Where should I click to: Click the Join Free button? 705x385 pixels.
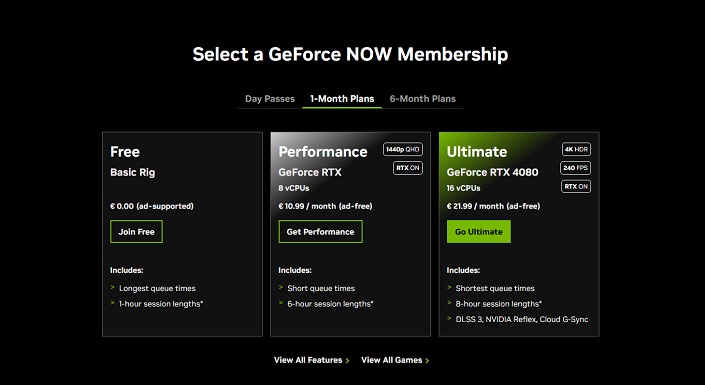[x=136, y=232]
